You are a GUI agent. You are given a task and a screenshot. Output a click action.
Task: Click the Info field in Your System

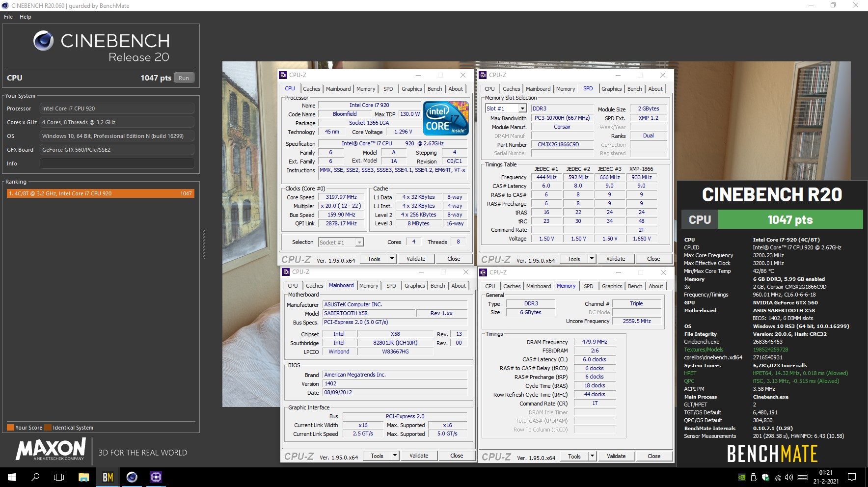click(117, 163)
